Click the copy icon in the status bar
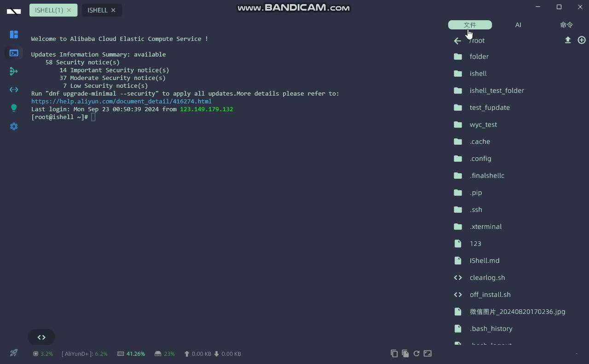589x364 pixels. point(394,353)
